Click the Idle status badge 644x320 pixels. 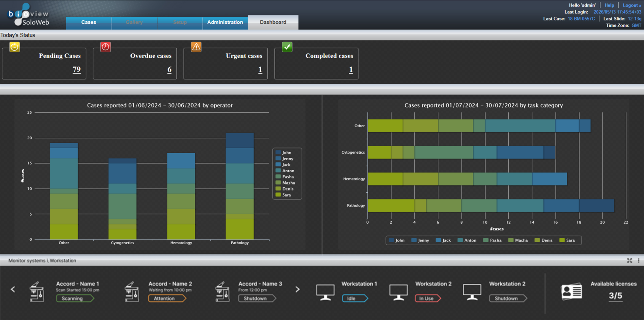coord(355,298)
